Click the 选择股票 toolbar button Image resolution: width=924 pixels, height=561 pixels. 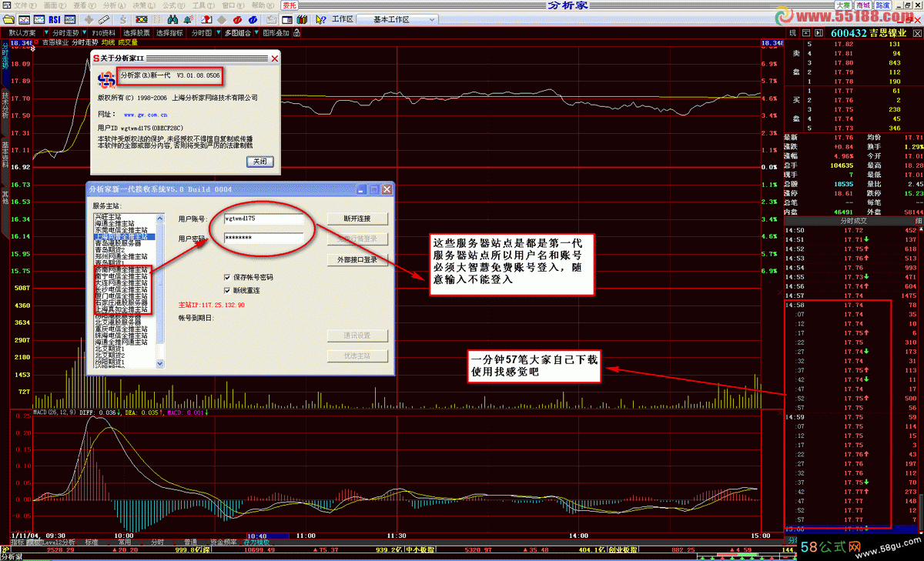pyautogui.click(x=136, y=33)
